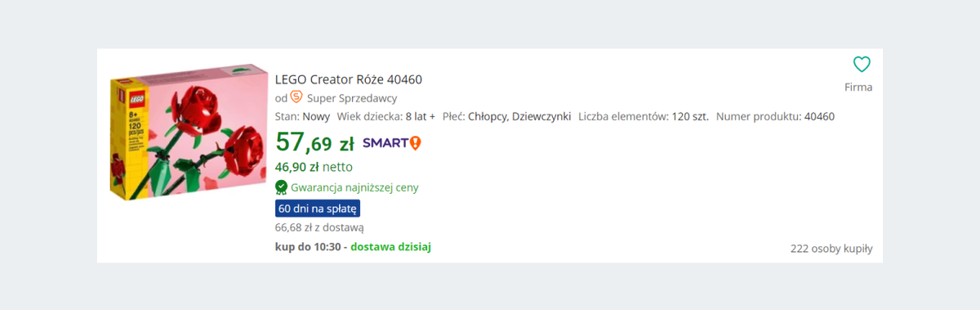
Task: Open Gwarancja najniższej ceny info
Action: 354,187
